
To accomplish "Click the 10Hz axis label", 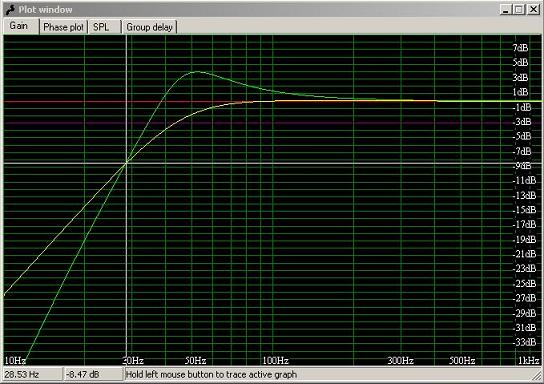I will [x=15, y=360].
